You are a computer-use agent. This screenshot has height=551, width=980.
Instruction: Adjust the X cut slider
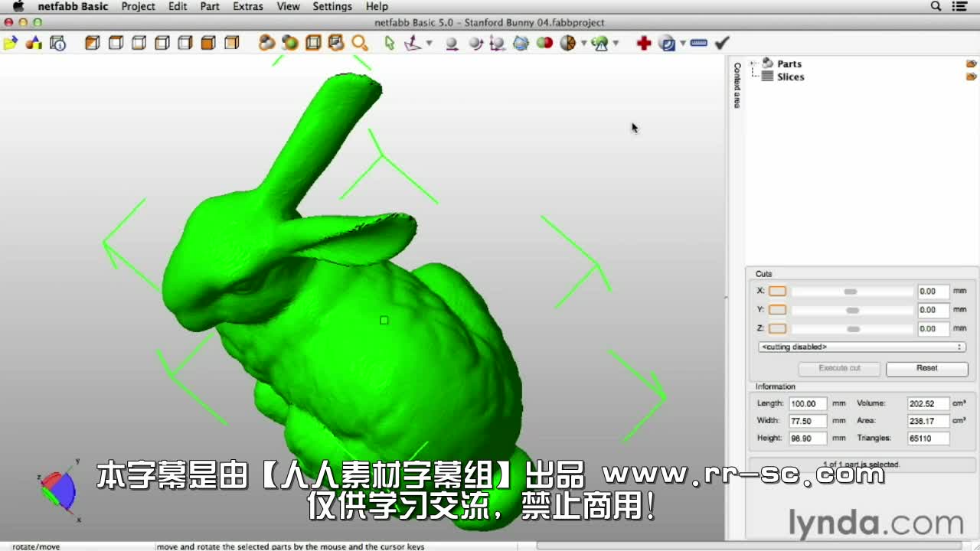pyautogui.click(x=852, y=292)
